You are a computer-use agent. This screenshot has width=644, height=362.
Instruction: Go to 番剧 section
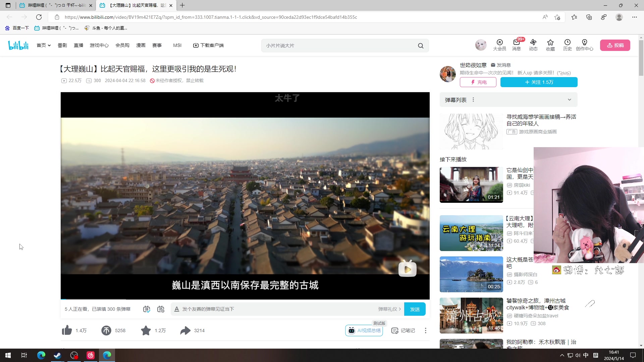point(62,45)
